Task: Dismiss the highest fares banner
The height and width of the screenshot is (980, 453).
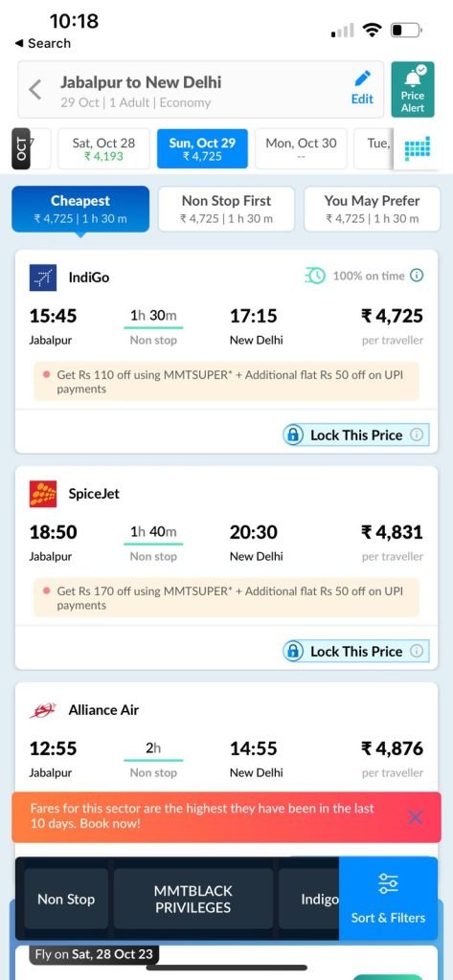Action: pos(415,817)
